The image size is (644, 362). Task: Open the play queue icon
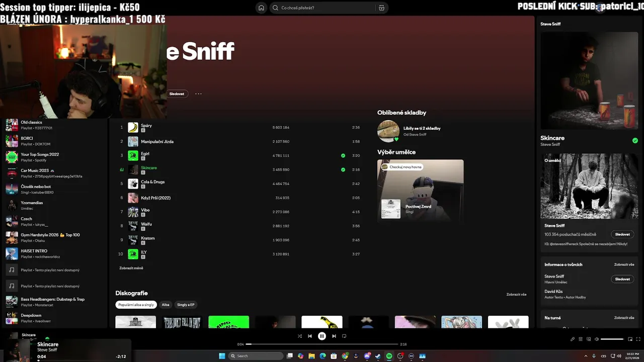581,339
